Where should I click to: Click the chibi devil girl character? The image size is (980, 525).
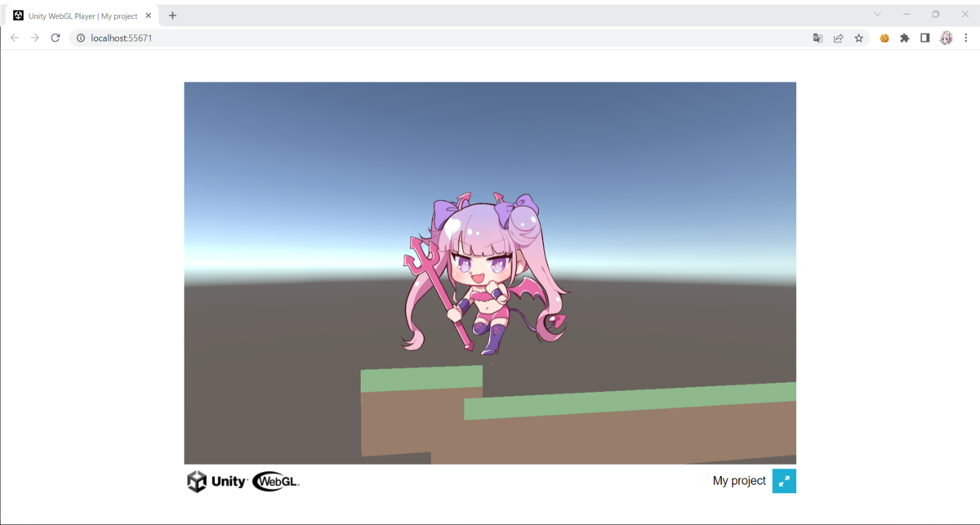click(485, 273)
